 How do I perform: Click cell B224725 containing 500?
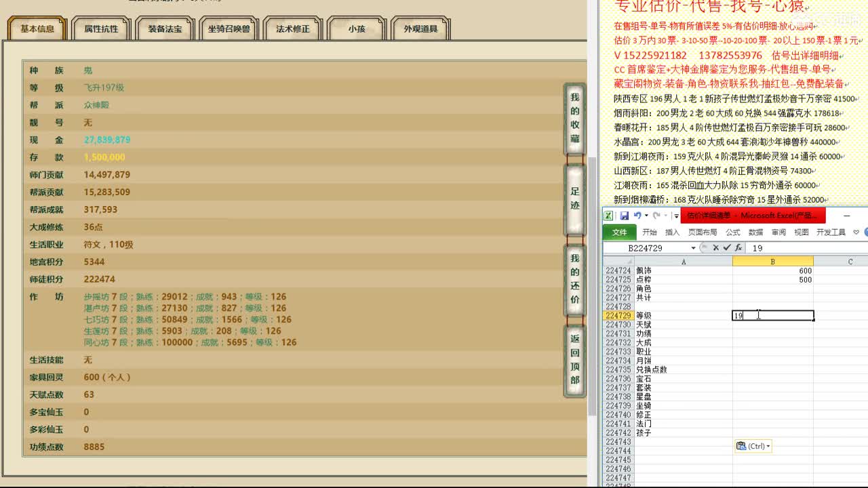(773, 280)
